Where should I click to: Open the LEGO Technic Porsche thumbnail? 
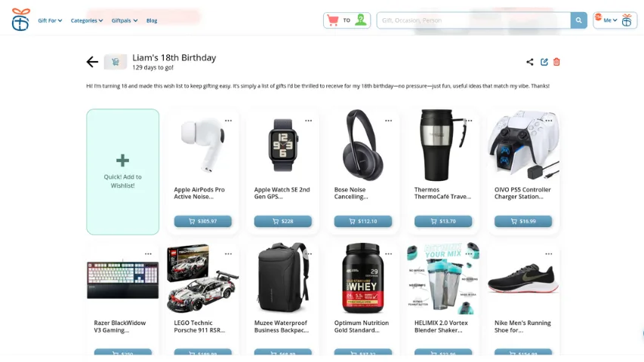203,279
